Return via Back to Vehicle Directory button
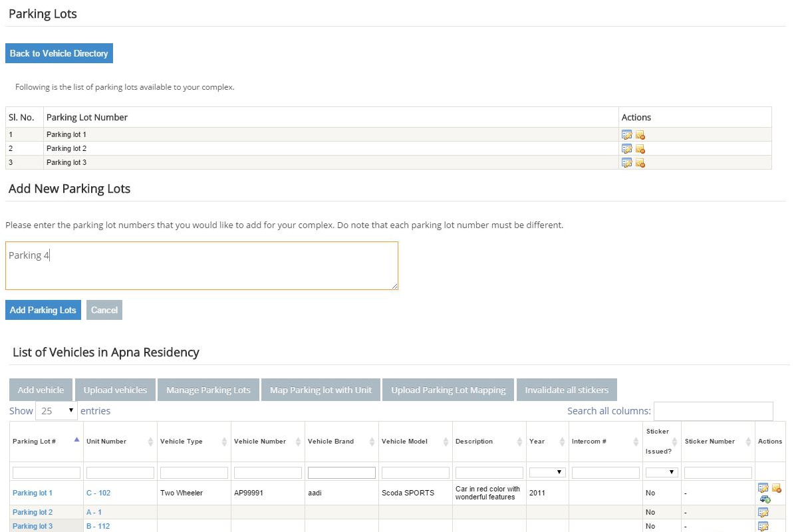This screenshot has height=532, width=798. coord(59,53)
